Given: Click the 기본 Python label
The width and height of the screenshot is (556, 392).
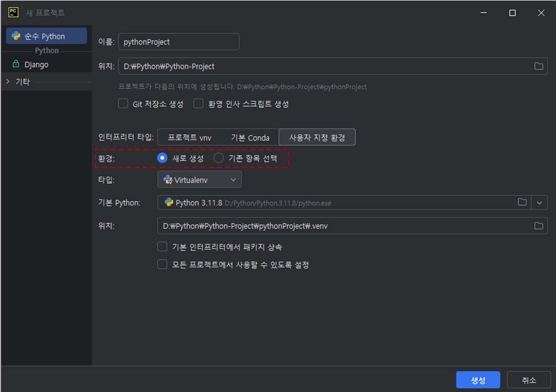Looking at the screenshot, I should (x=119, y=203).
